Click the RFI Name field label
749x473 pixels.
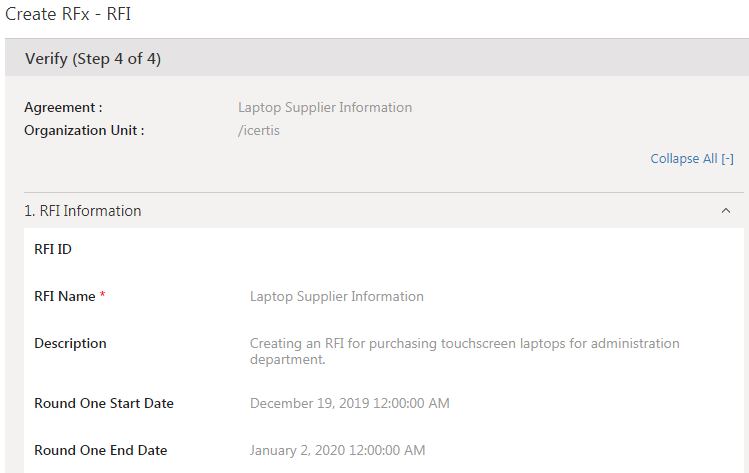(x=64, y=296)
